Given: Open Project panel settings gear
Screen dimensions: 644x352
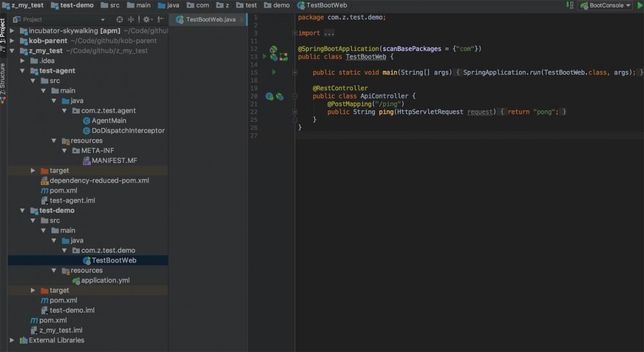Looking at the screenshot, I should click(146, 19).
